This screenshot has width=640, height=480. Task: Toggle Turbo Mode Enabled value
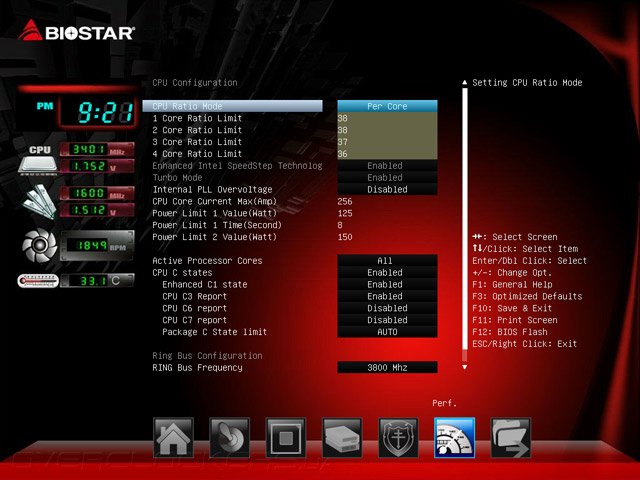pos(387,178)
